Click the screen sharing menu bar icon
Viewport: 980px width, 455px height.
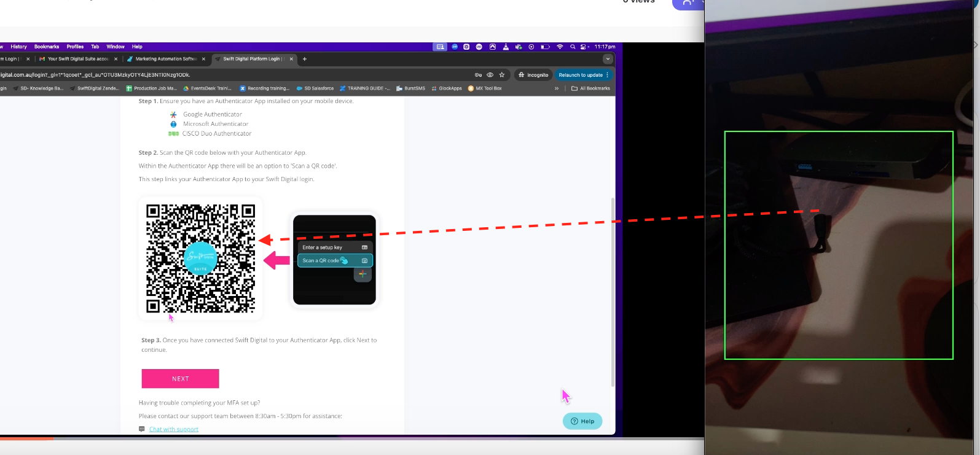440,47
